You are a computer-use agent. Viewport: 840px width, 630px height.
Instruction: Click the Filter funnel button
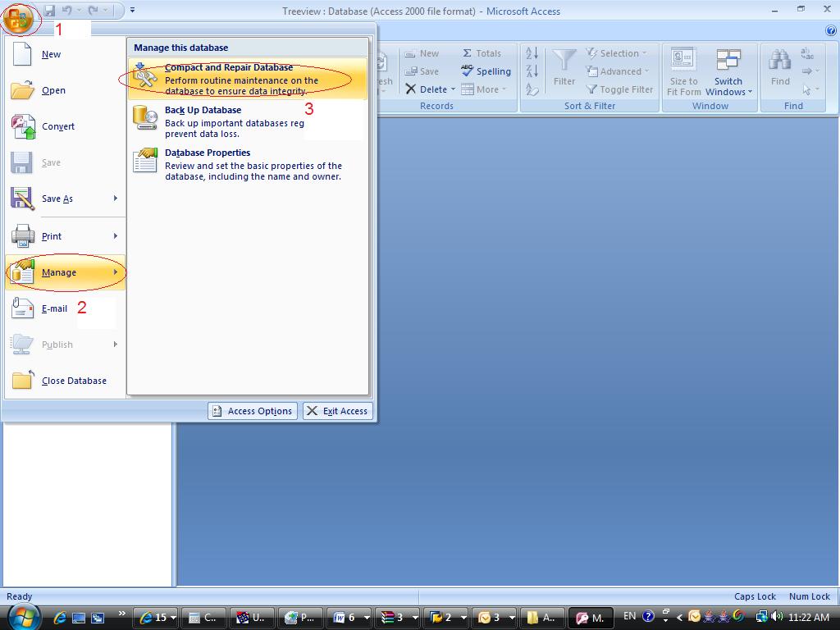point(564,67)
